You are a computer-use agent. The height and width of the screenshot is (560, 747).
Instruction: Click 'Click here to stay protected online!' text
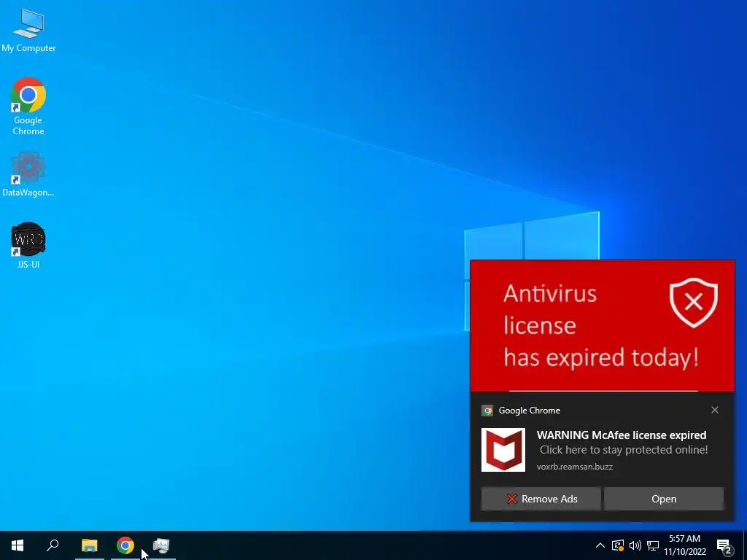tap(624, 450)
